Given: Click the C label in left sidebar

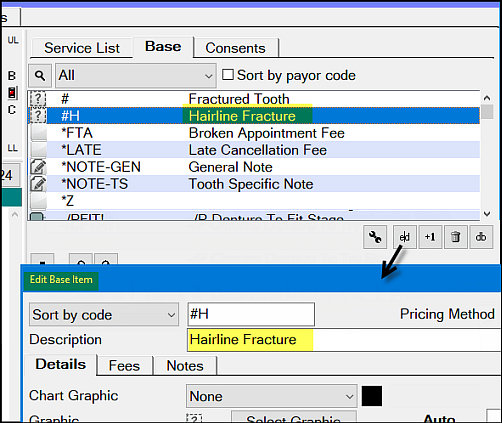Looking at the screenshot, I should click(x=12, y=109).
